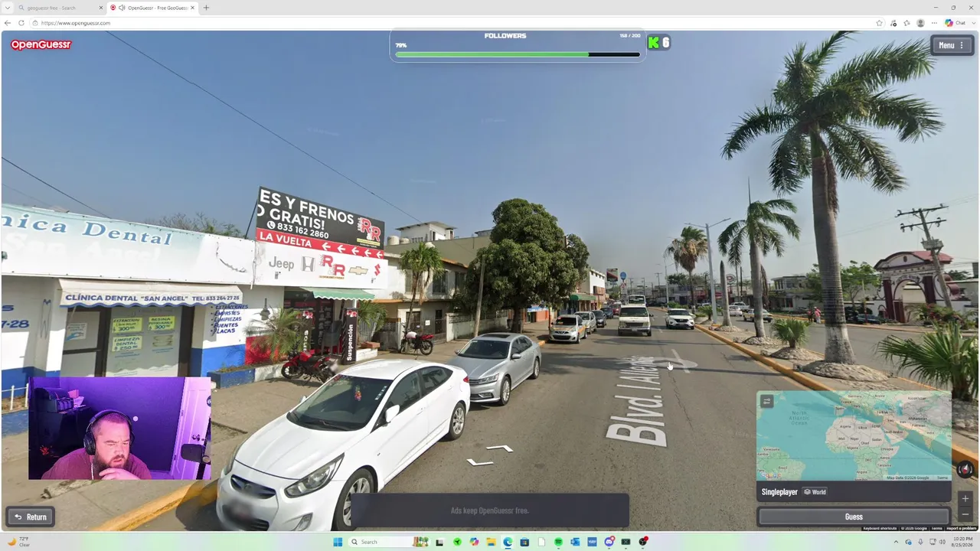Image resolution: width=980 pixels, height=551 pixels.
Task: Open OBS Studio from the taskbar
Action: pyautogui.click(x=643, y=542)
